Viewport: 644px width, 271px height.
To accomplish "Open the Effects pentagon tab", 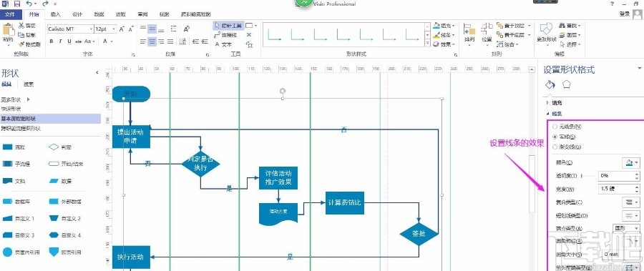I will [567, 84].
